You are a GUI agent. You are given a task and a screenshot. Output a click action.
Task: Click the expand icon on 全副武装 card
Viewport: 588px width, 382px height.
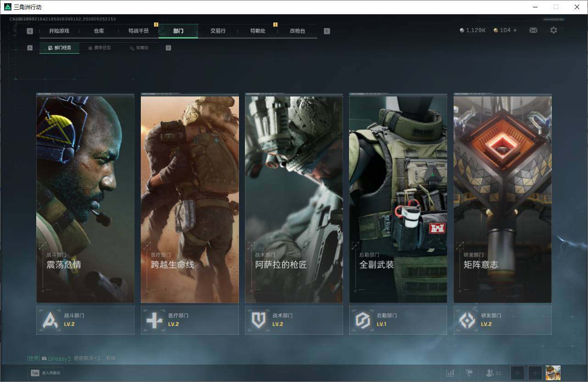355,246
